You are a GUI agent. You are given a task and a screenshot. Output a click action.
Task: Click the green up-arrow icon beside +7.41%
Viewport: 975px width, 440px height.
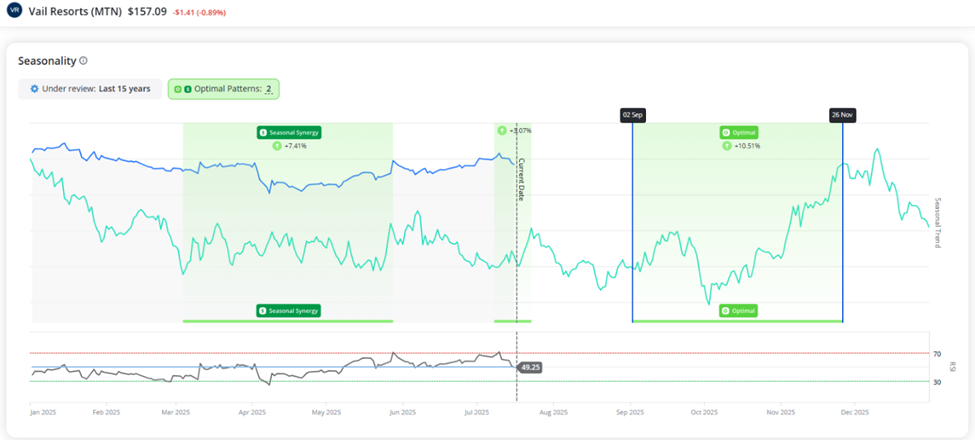tap(277, 146)
